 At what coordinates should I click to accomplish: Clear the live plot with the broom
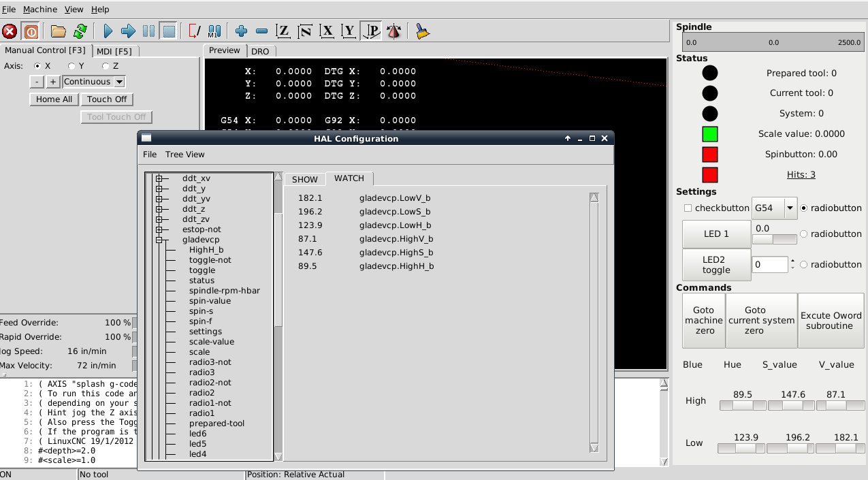(x=423, y=31)
